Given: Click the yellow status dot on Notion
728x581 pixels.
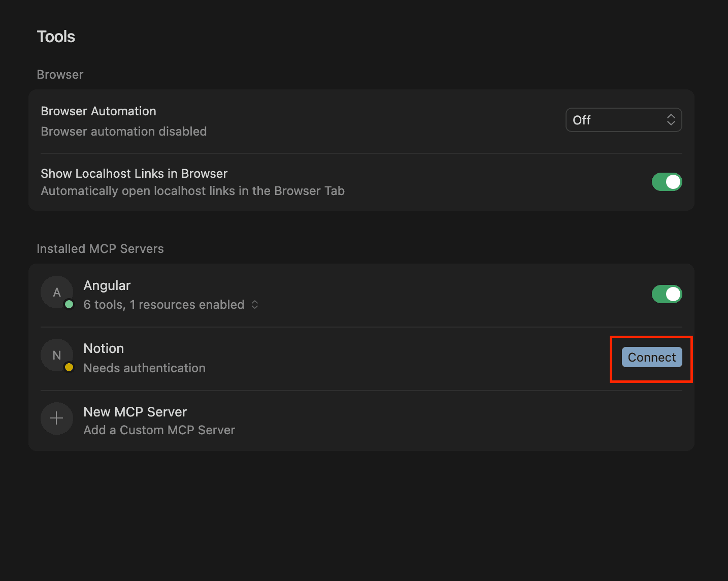Looking at the screenshot, I should coord(70,368).
